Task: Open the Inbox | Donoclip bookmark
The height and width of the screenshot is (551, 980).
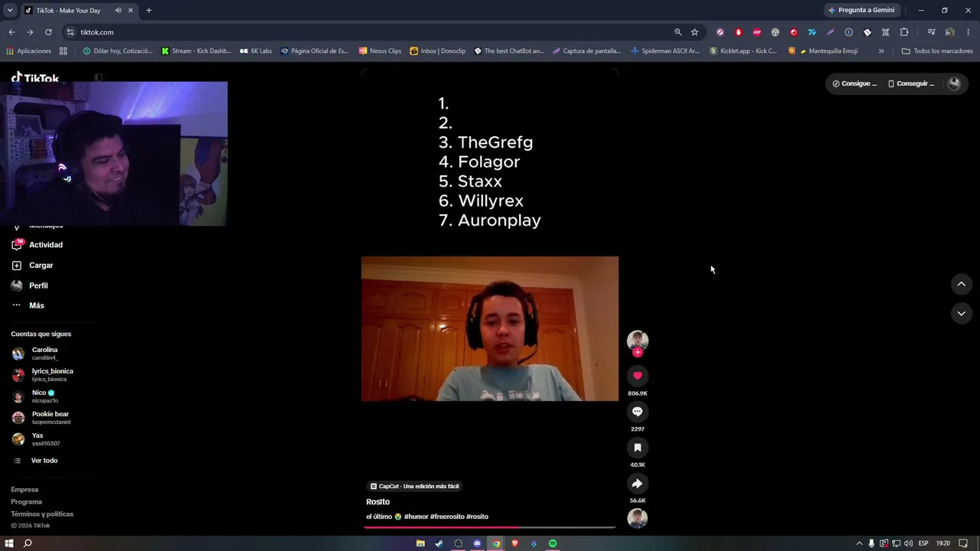Action: pos(437,51)
